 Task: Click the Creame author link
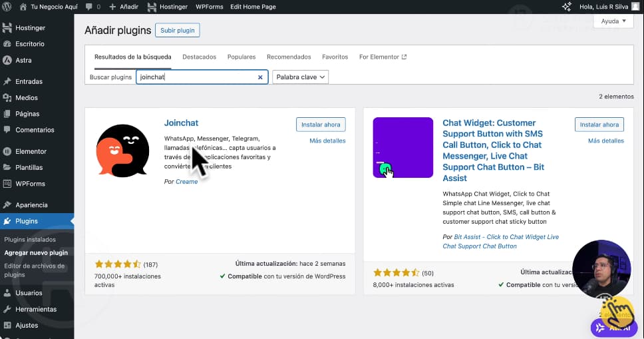point(186,182)
